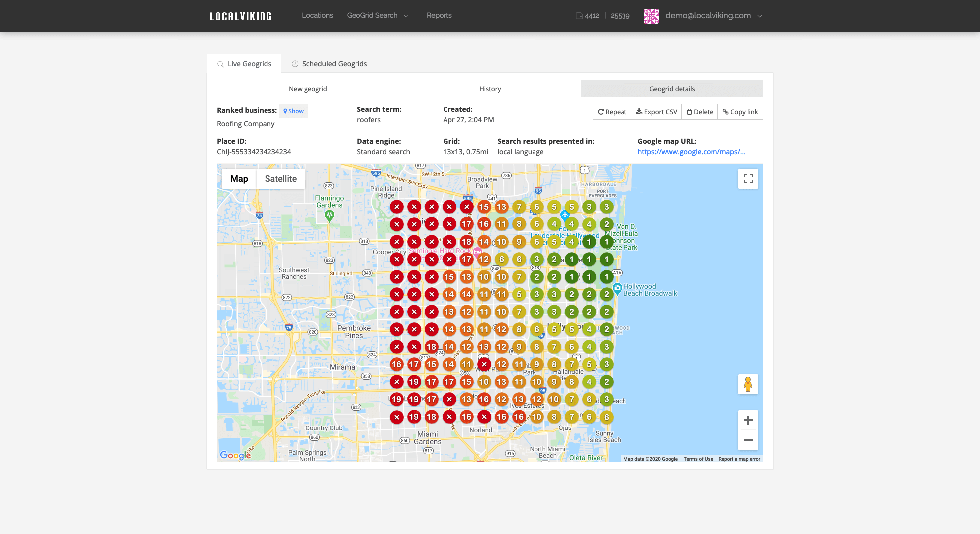Click the red X marker in the West Park row
This screenshot has height=534, width=980.
(484, 364)
